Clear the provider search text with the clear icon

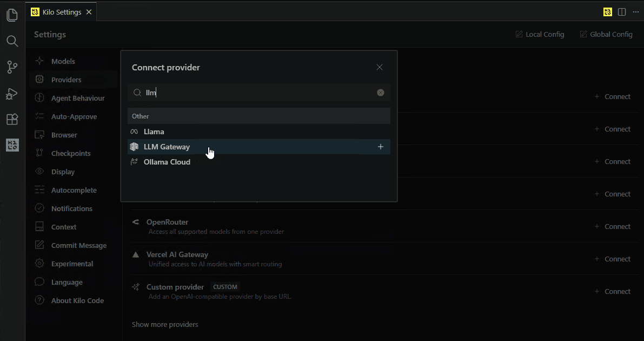[x=381, y=93]
